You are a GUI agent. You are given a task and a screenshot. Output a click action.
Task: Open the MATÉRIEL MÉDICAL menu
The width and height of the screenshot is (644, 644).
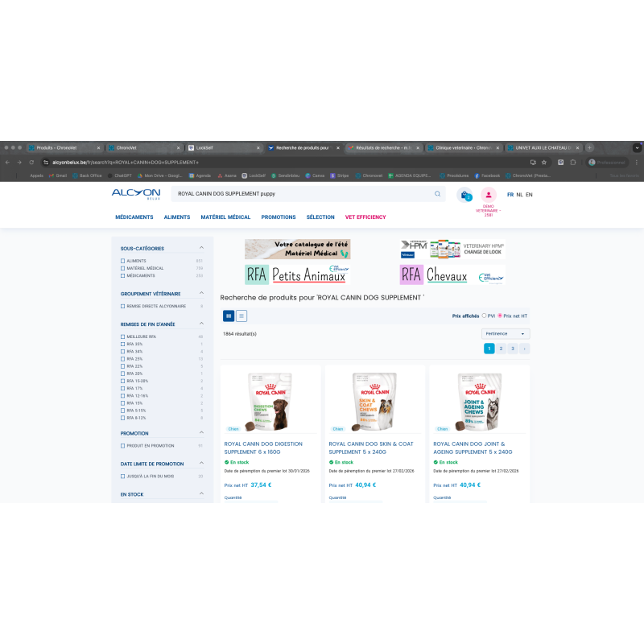coord(225,217)
